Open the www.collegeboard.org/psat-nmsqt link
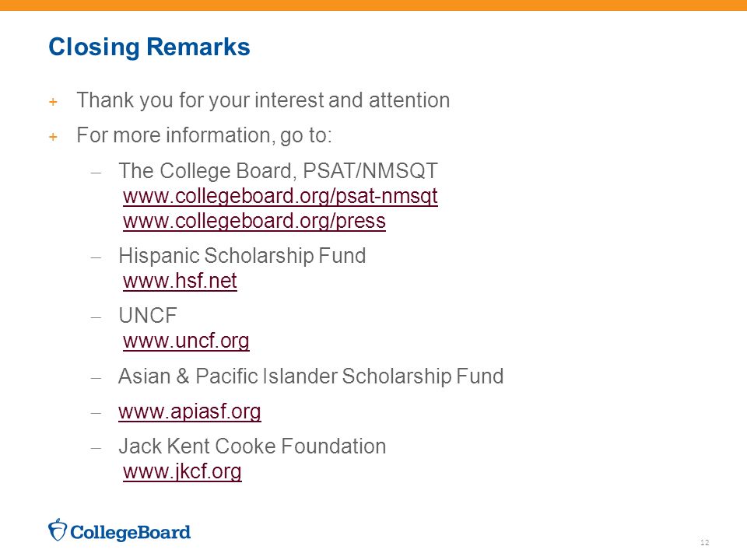This screenshot has height=560, width=747. [280, 196]
